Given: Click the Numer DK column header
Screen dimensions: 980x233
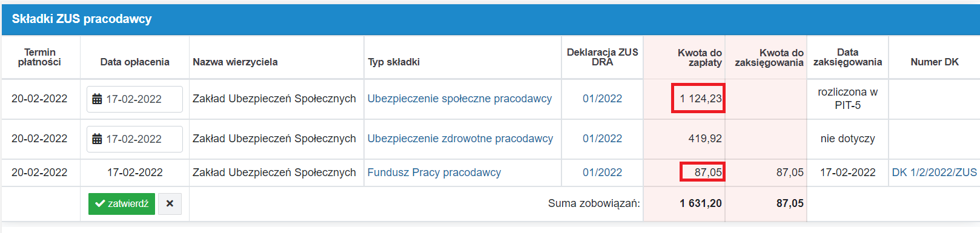Looking at the screenshot, I should pyautogui.click(x=934, y=62).
